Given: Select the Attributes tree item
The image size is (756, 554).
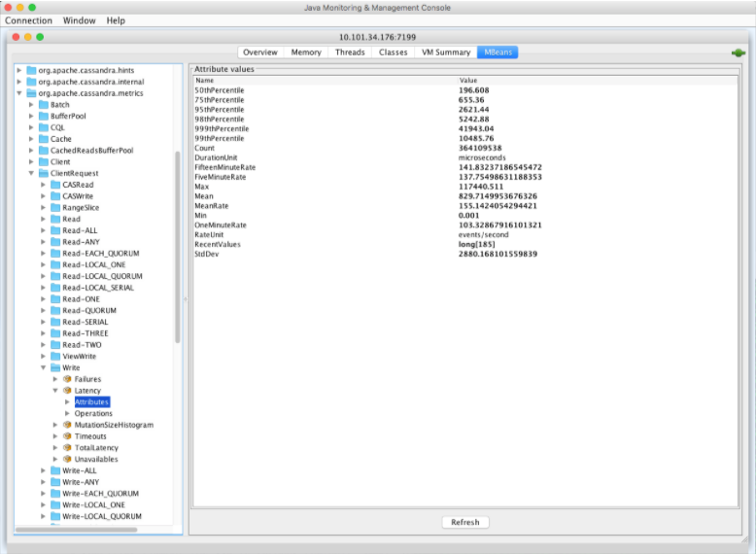Looking at the screenshot, I should [92, 401].
